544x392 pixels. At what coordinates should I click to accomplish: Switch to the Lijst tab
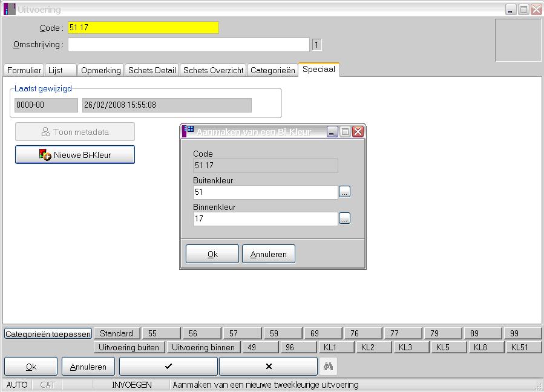(x=61, y=70)
